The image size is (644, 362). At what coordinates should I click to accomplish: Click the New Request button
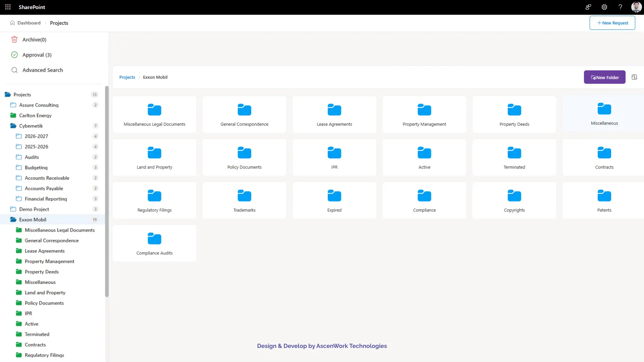(x=612, y=23)
